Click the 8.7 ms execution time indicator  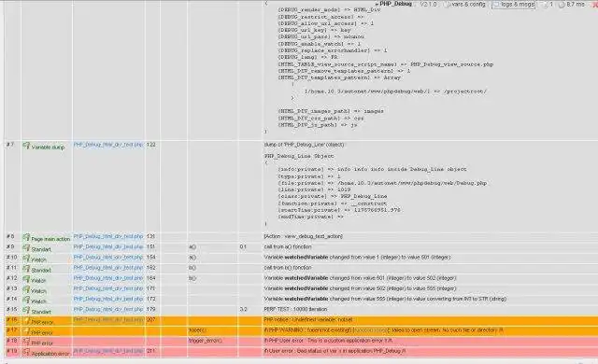[576, 4]
